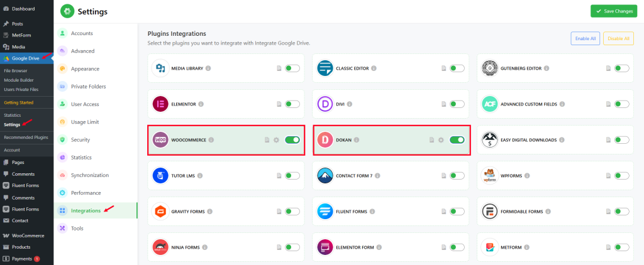Select the Synchronization settings tab
644x265 pixels.
point(96,175)
